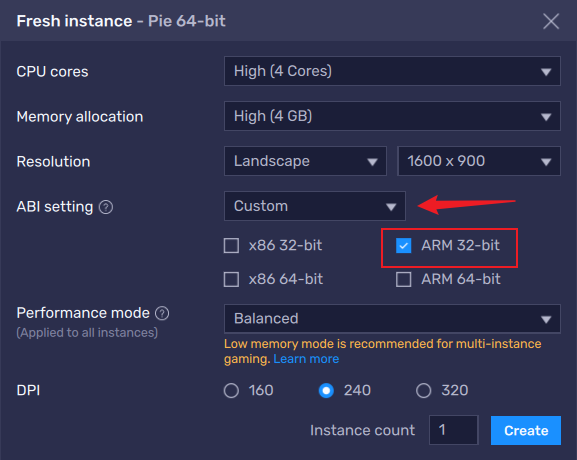Viewport: 577px width, 460px height.
Task: Open the Landscape orientation dropdown
Action: click(305, 161)
